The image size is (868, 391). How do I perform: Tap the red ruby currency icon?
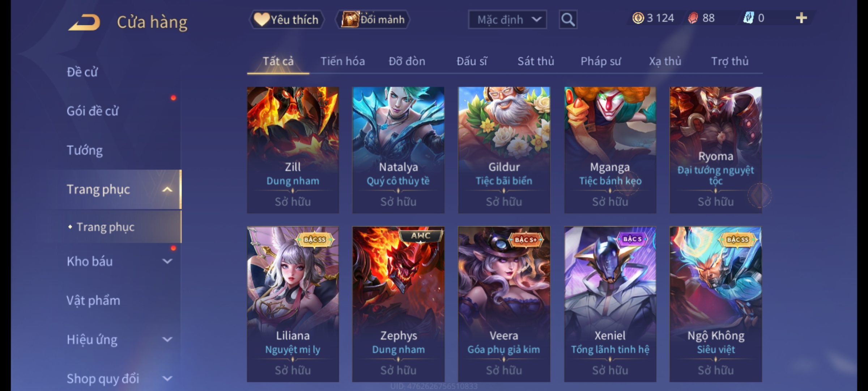click(x=693, y=18)
